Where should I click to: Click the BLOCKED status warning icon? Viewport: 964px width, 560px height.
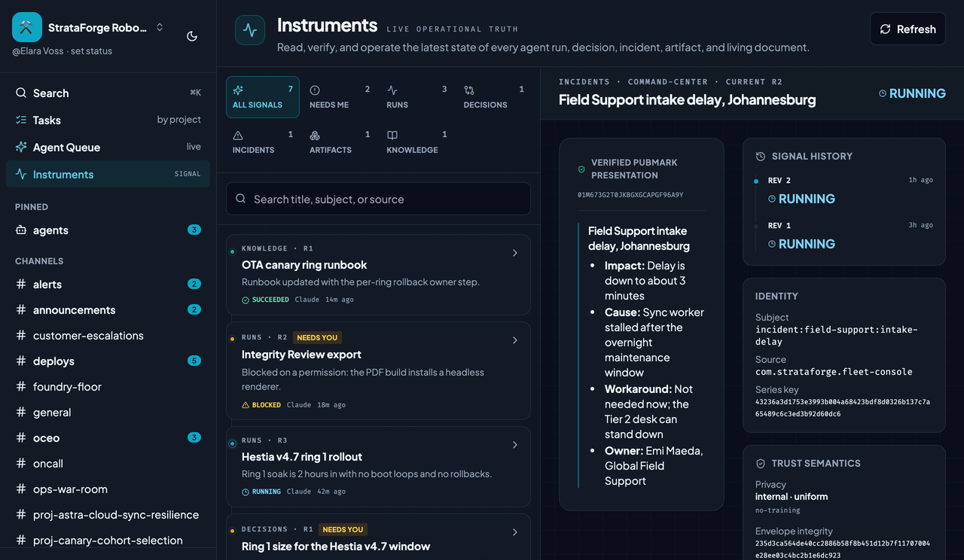point(246,405)
